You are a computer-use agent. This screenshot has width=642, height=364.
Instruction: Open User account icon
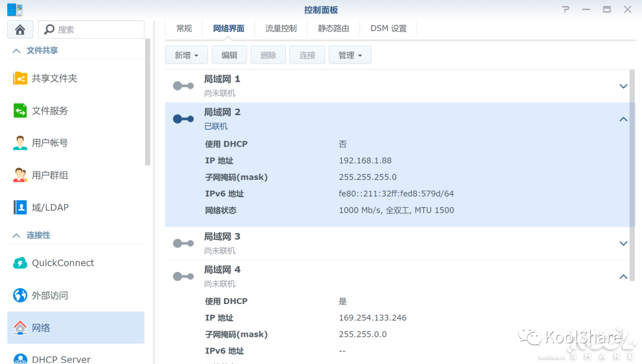tap(20, 143)
